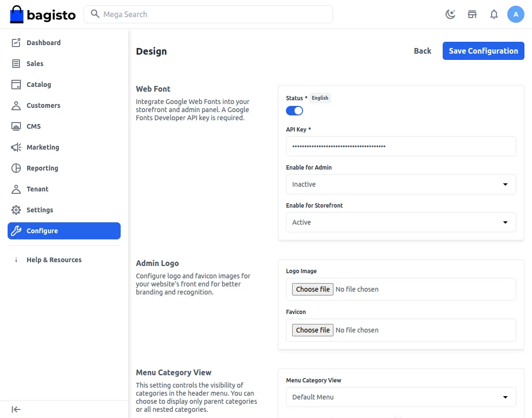Toggle dark mode moon icon
This screenshot has width=532, height=418.
[450, 14]
